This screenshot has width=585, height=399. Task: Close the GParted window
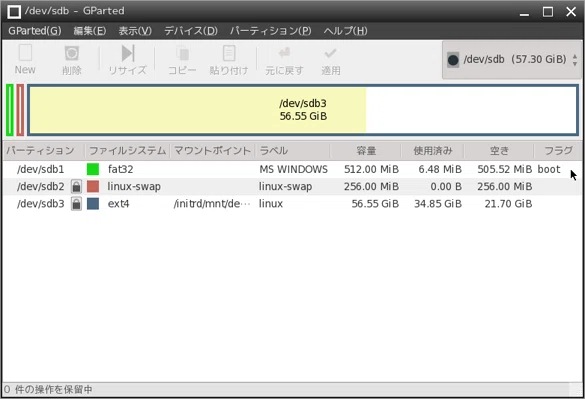[571, 12]
